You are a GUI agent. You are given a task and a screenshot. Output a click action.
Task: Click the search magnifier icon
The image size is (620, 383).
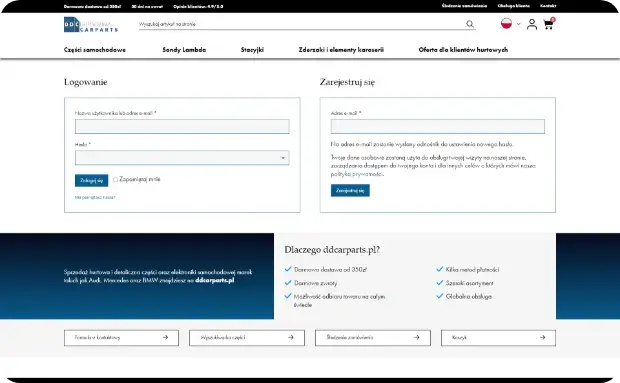point(470,24)
